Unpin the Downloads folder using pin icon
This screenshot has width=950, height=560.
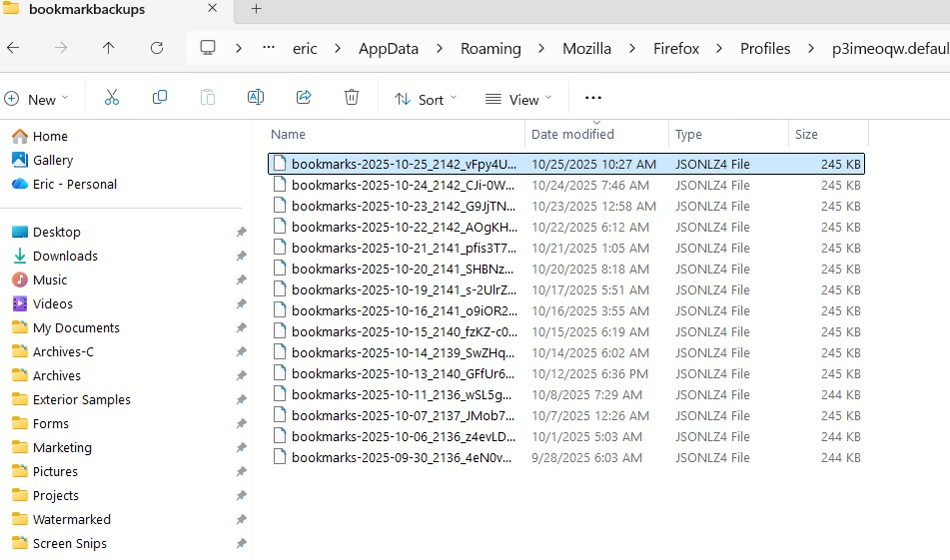(241, 256)
